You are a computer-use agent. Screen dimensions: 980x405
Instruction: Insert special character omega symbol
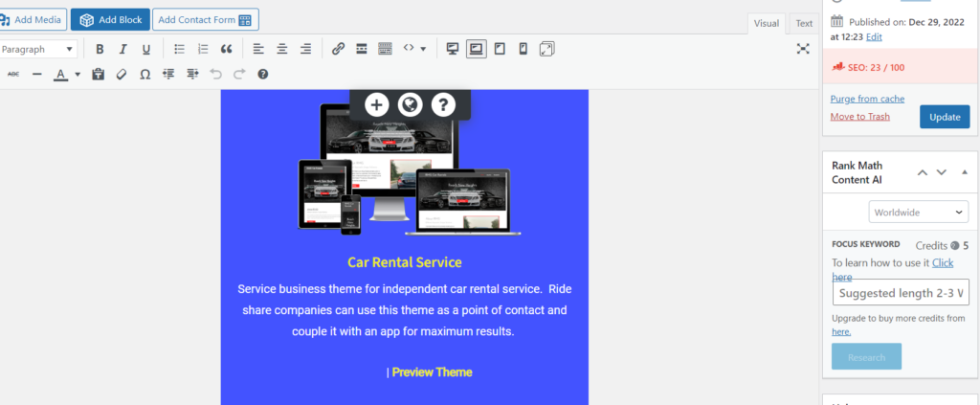coord(145,74)
